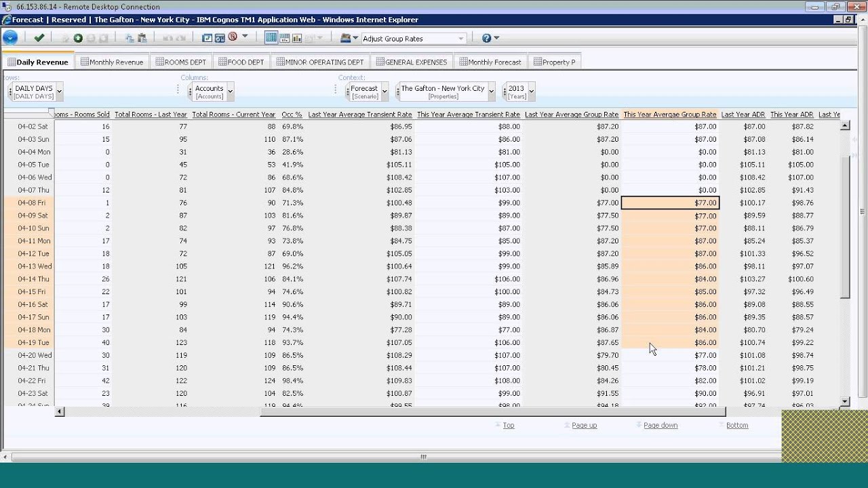
Task: Click the Internet Explorer icon in title bar
Action: pos(6,20)
